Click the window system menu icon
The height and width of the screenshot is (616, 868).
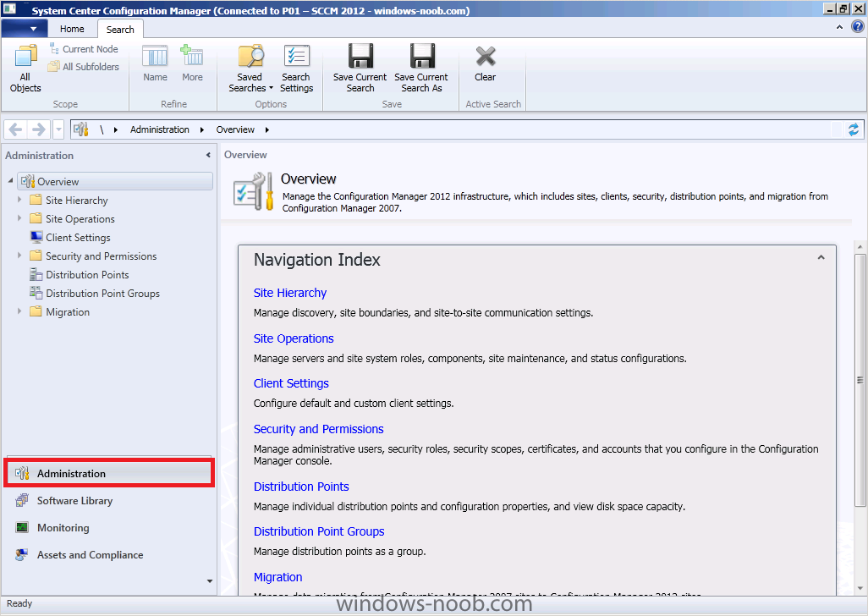[10, 8]
